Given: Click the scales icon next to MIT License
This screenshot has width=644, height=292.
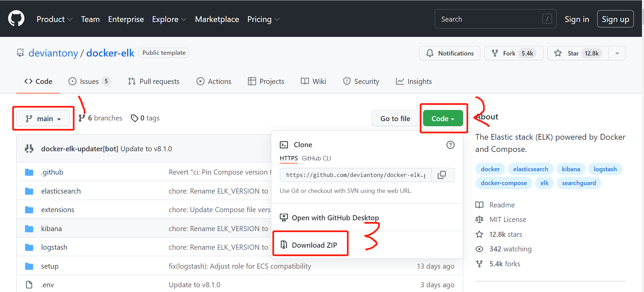Looking at the screenshot, I should coord(479,220).
